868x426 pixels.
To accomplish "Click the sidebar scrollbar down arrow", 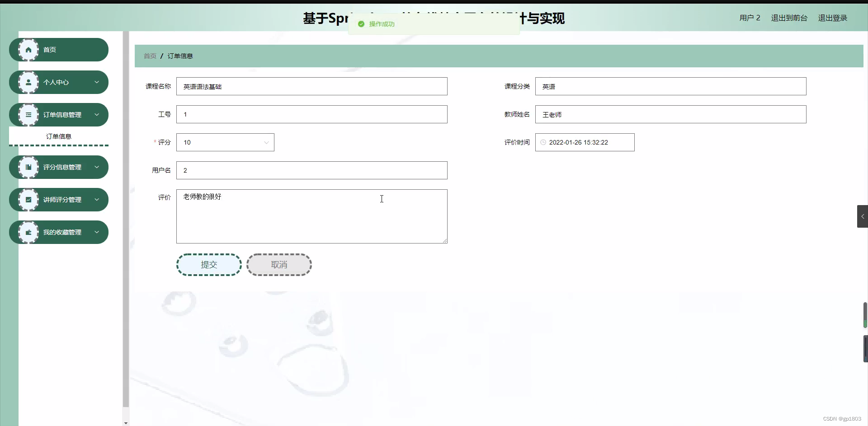I will click(x=126, y=423).
